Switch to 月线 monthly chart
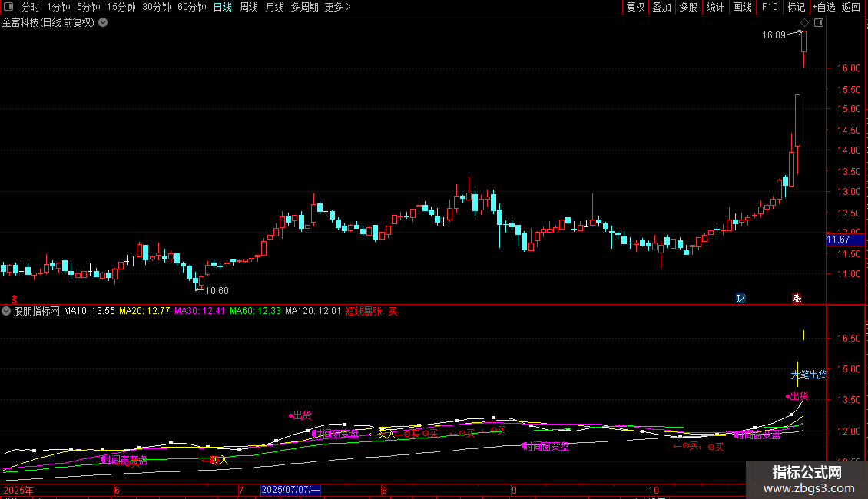 point(274,7)
